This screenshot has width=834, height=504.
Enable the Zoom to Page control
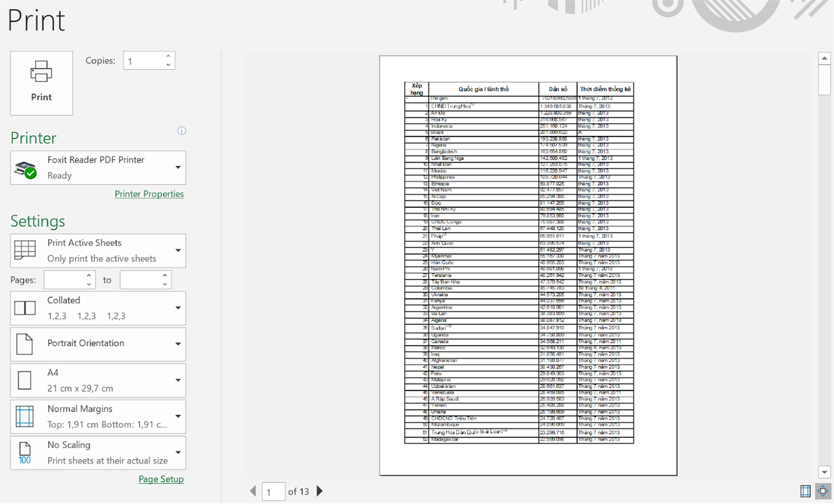pyautogui.click(x=823, y=491)
